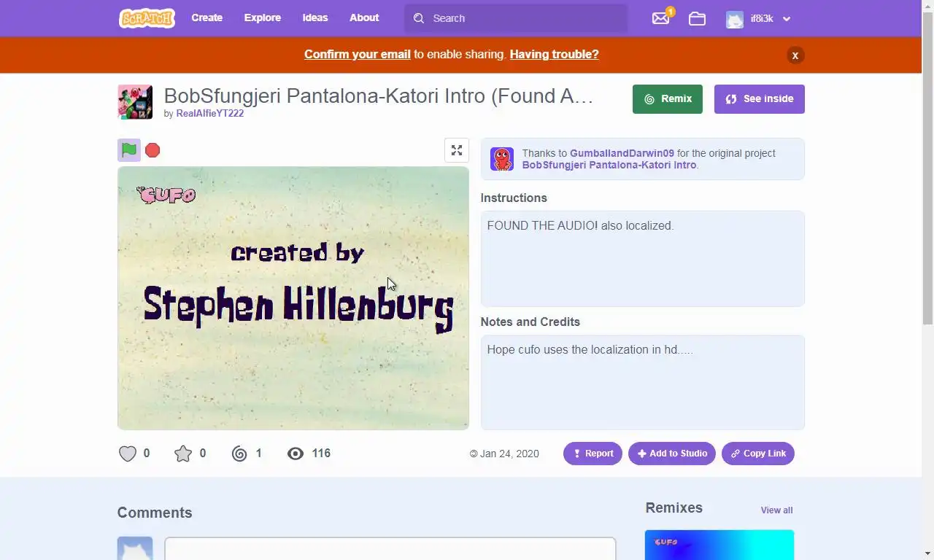Follow the Having trouble? link
Image resolution: width=934 pixels, height=560 pixels.
(554, 55)
